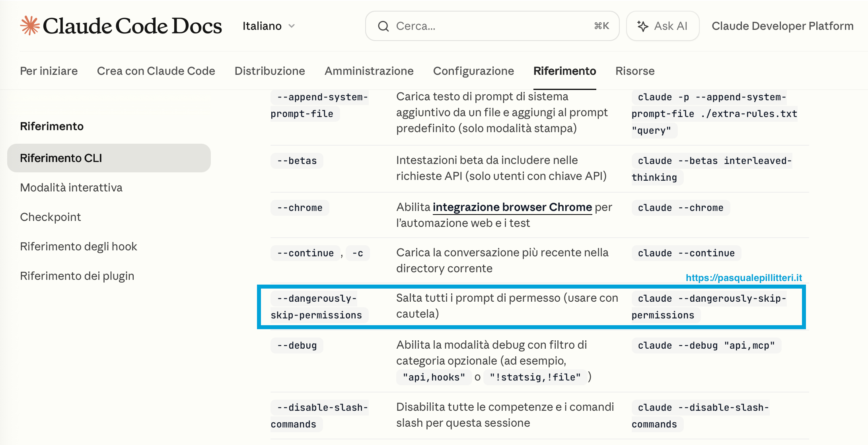This screenshot has width=868, height=445.
Task: Click the Claude starburst logo icon
Action: 30,26
